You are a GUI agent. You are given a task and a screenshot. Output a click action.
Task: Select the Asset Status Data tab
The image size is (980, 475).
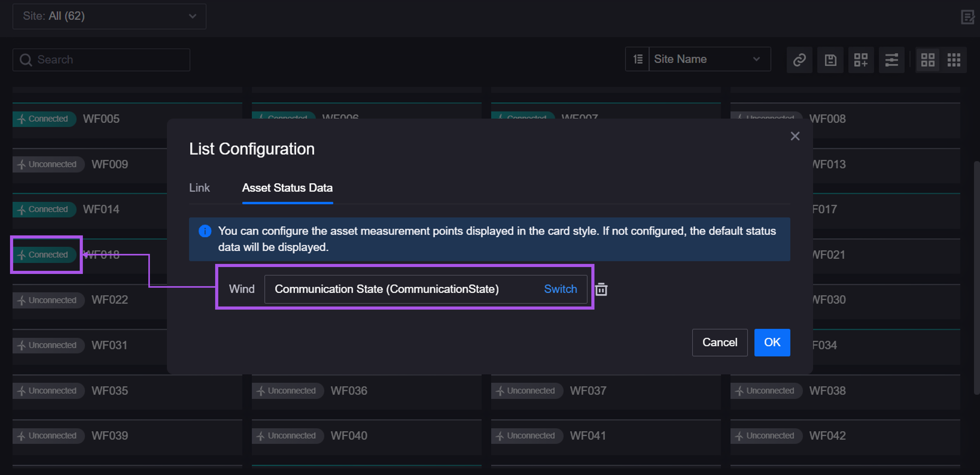[287, 188]
